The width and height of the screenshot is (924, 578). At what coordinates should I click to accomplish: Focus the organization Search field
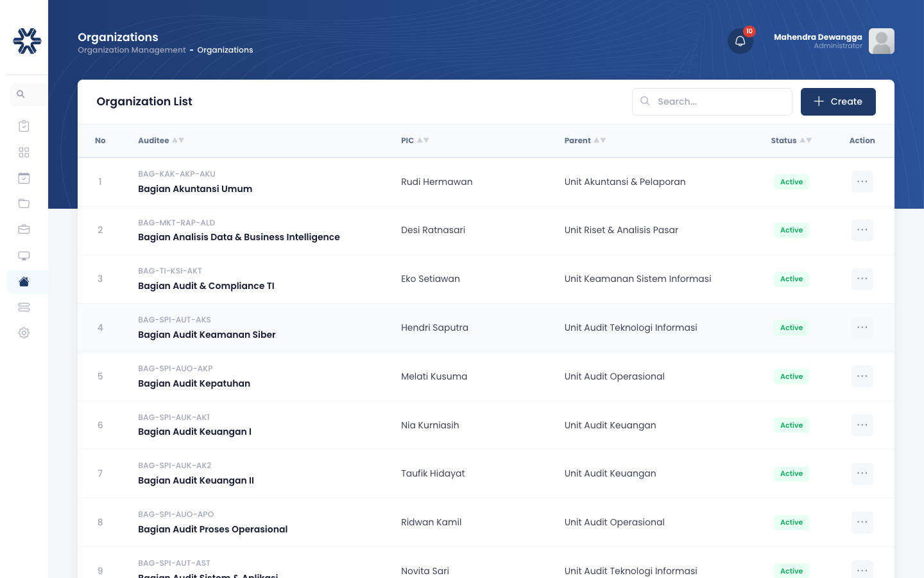coord(712,101)
